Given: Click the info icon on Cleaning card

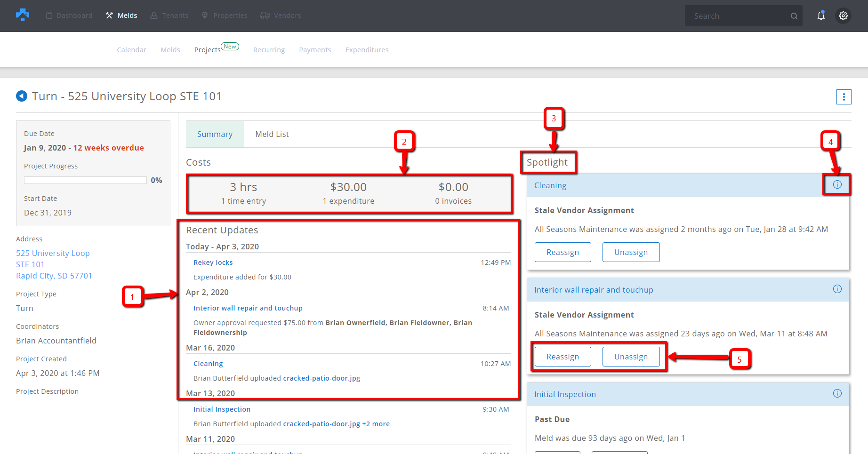Looking at the screenshot, I should pos(837,184).
